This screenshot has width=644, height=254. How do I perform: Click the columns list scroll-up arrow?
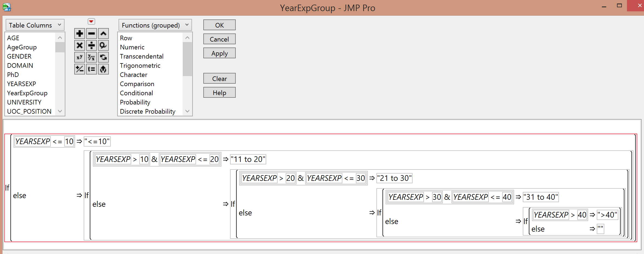point(60,38)
